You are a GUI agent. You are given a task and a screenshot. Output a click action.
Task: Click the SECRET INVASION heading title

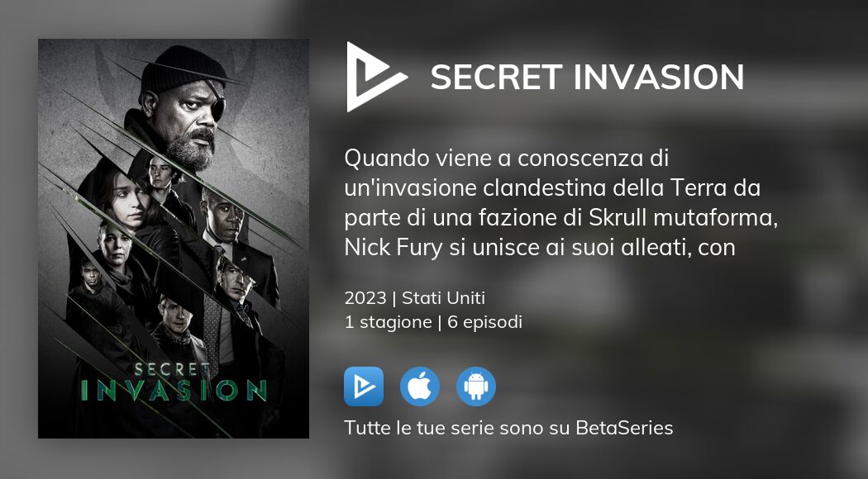click(x=587, y=77)
